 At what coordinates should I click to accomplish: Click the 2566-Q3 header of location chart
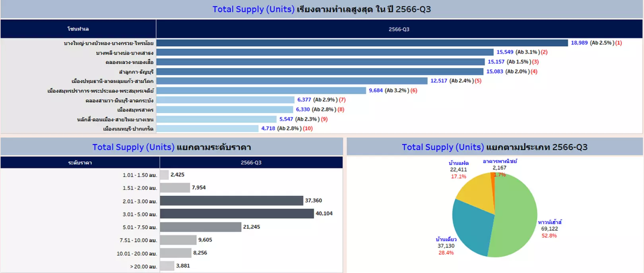point(399,29)
